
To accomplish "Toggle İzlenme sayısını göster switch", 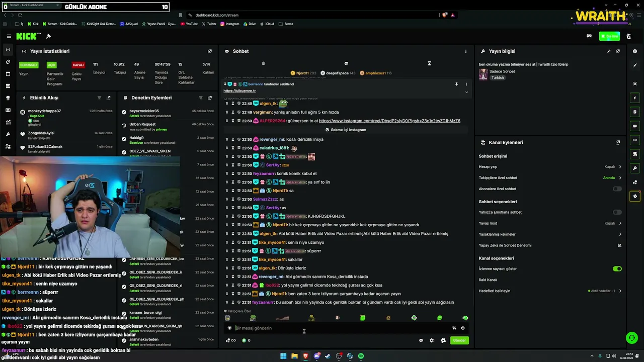I will (617, 268).
